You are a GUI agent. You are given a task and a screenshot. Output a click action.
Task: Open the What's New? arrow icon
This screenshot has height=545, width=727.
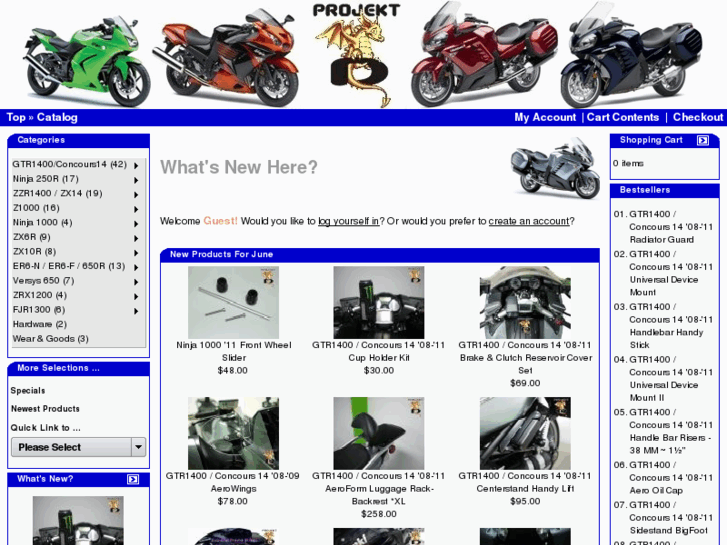[x=133, y=479]
